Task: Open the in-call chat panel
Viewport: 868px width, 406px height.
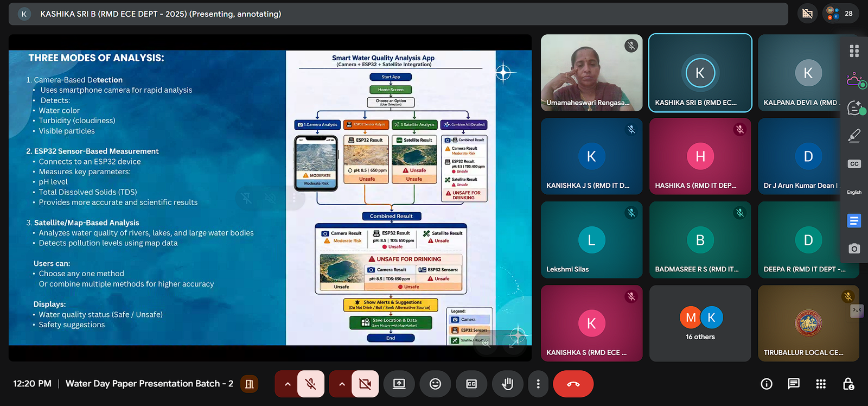Action: (793, 384)
